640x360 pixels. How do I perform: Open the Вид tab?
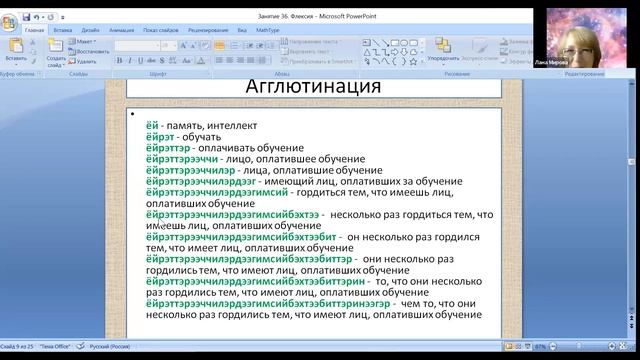[242, 30]
